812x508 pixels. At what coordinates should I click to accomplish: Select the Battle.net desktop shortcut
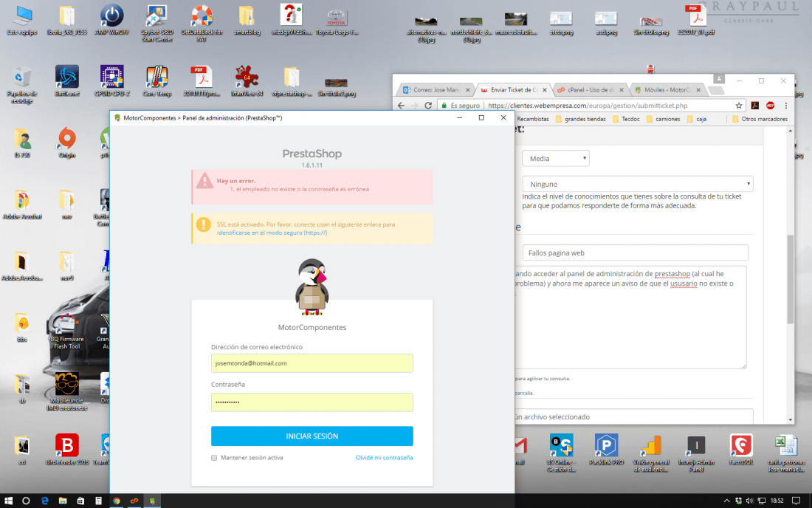click(66, 81)
